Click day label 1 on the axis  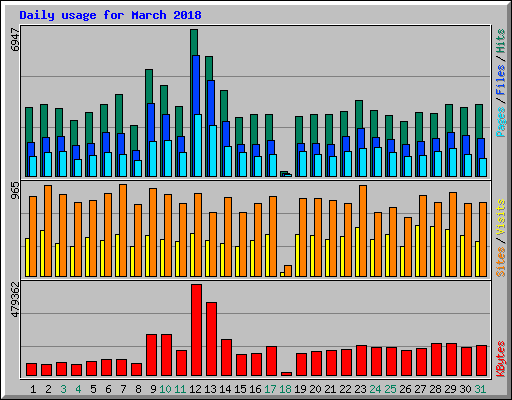coord(33,389)
